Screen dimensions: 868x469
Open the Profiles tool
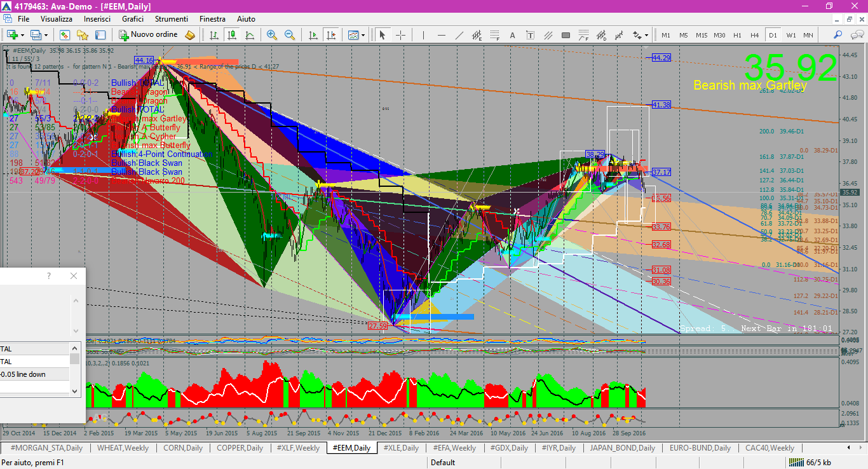(x=36, y=35)
